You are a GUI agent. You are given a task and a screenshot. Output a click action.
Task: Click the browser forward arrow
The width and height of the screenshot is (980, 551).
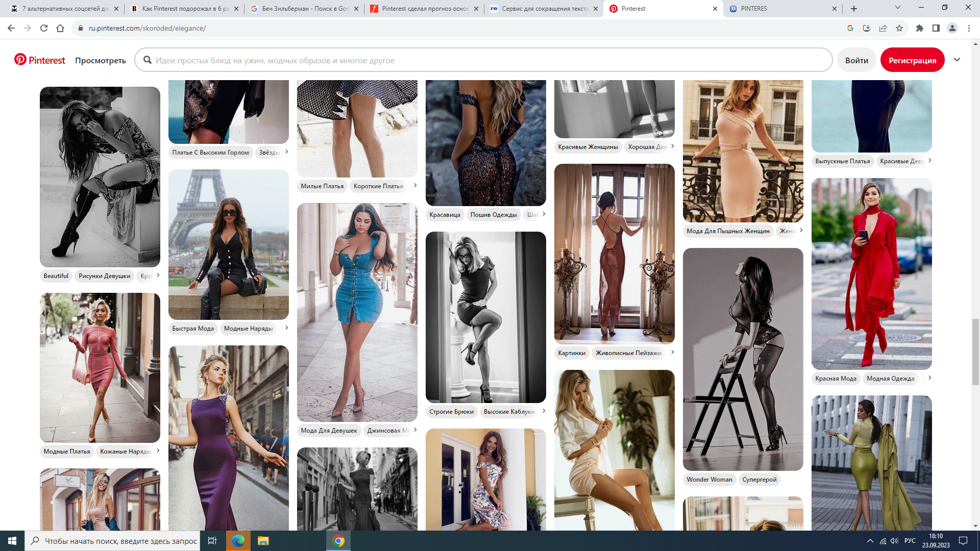click(28, 28)
